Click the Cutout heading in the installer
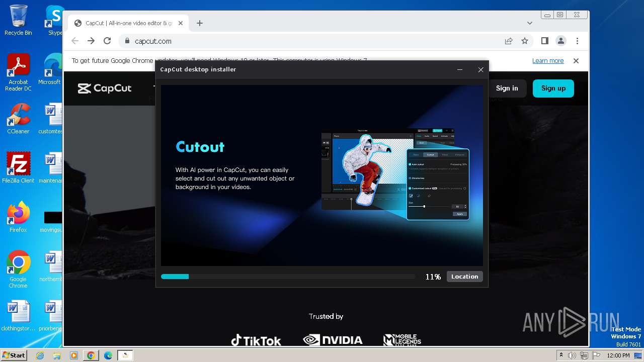Viewport: 644px width, 362px height. click(200, 147)
